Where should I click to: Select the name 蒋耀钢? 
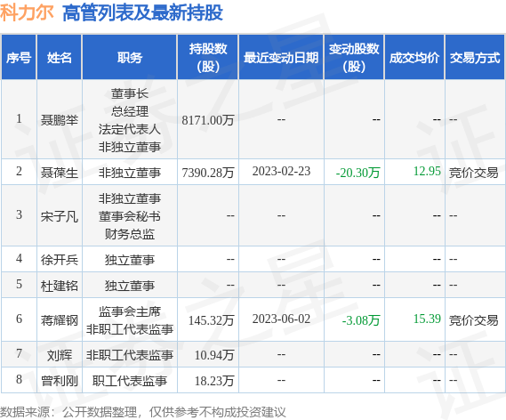[x=60, y=320]
